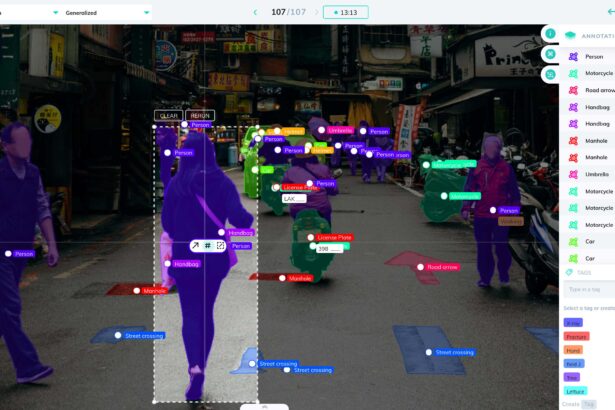Click the teal back arrow at top right
The width and height of the screenshot is (615, 410).
coord(611,12)
